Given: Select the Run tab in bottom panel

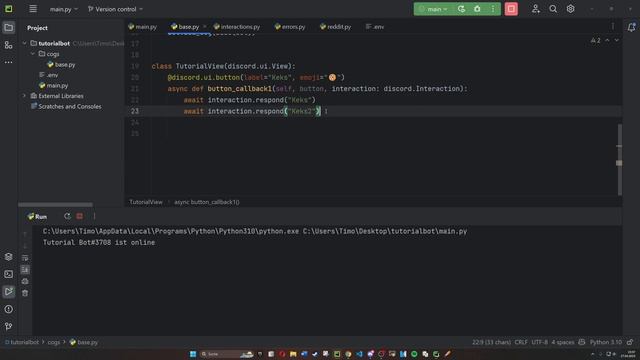Looking at the screenshot, I should coord(37,216).
